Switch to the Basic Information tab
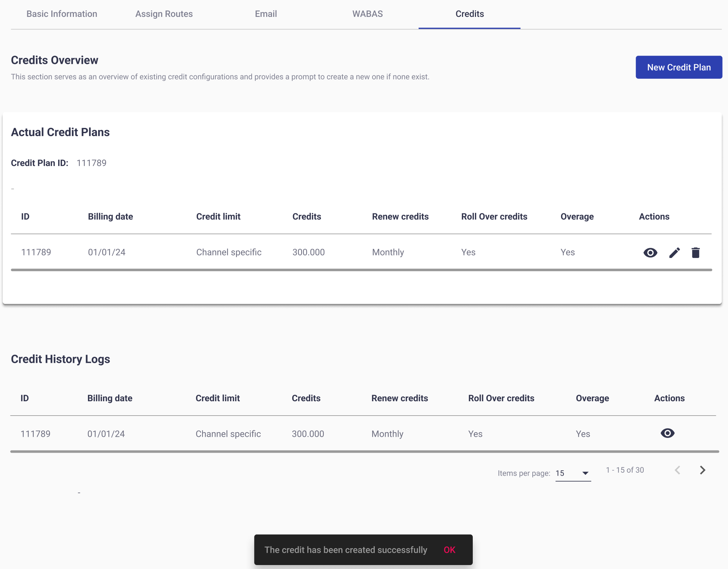728x569 pixels. tap(62, 14)
